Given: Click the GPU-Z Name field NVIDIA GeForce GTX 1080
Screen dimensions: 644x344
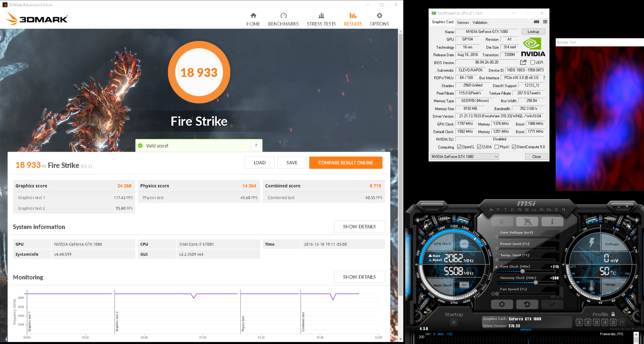Looking at the screenshot, I should 487,31.
